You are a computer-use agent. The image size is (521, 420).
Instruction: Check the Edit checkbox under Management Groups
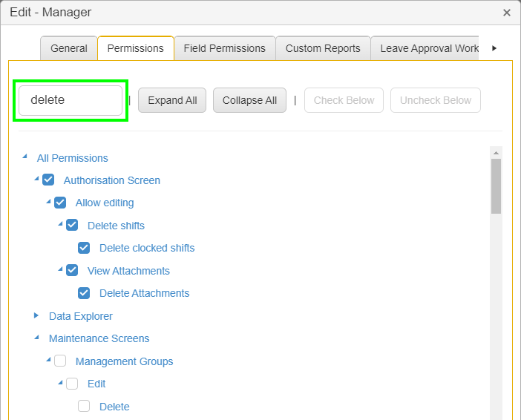(72, 384)
